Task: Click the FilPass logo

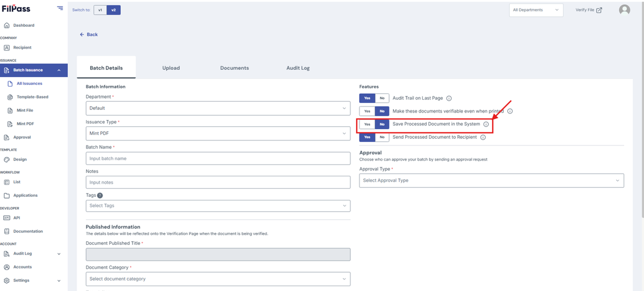Action: 16,9
